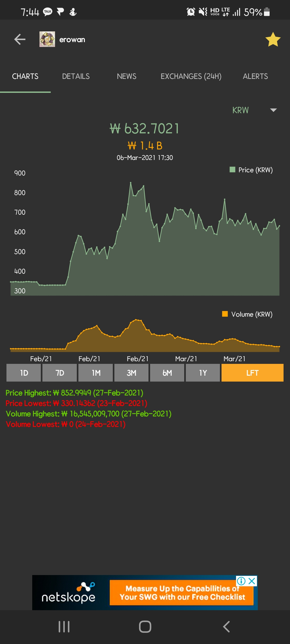The height and width of the screenshot is (644, 290).
Task: Tap the Android home navigation button
Action: click(x=145, y=627)
